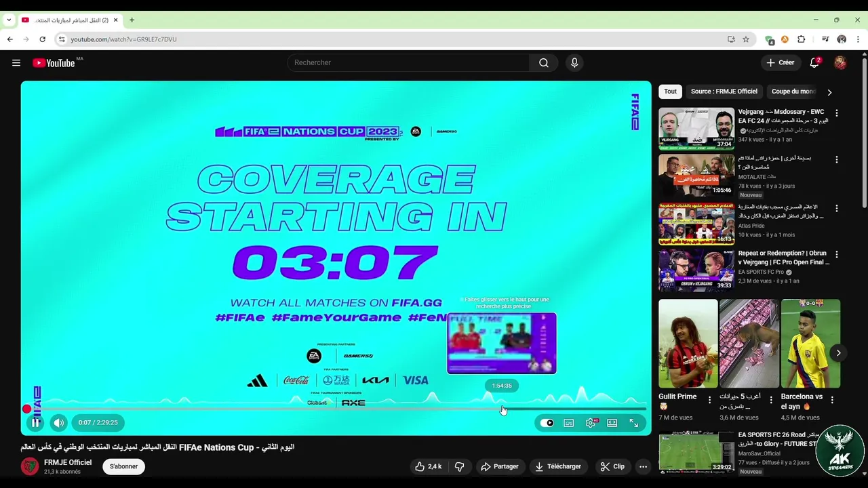The height and width of the screenshot is (488, 868).
Task: Open the player settings gear
Action: 591,423
